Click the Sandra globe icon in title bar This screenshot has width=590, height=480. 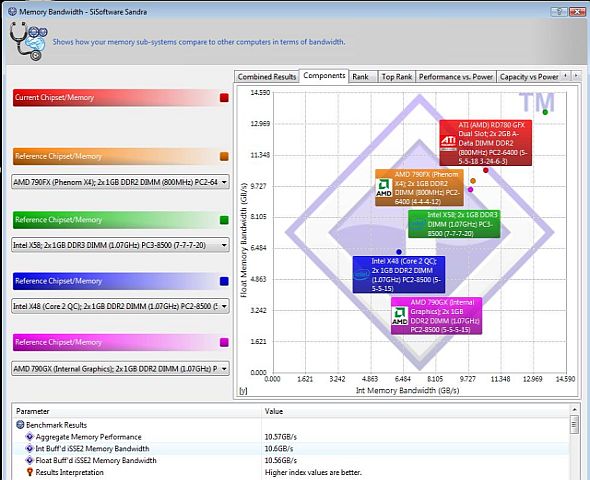[x=12, y=11]
